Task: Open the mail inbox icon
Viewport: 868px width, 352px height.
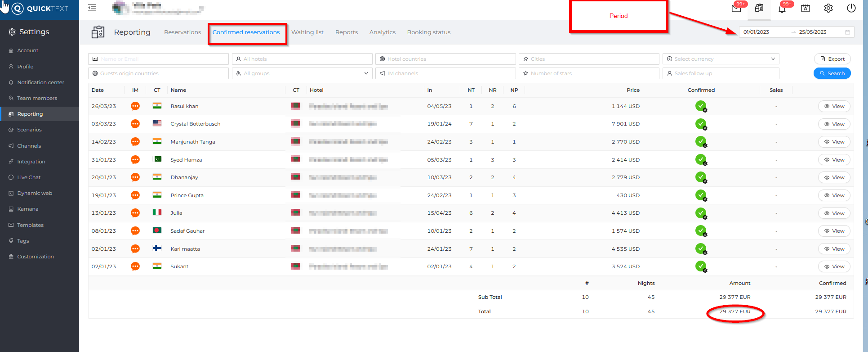Action: pyautogui.click(x=736, y=9)
